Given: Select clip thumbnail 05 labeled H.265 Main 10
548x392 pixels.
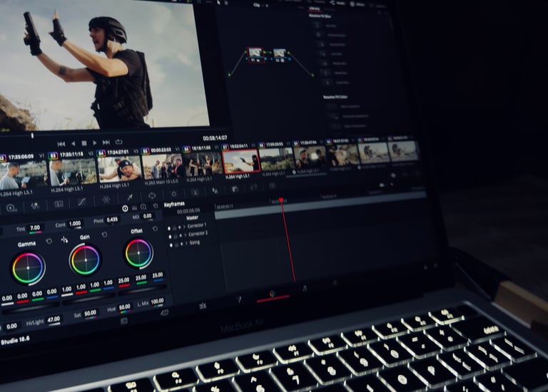Looking at the screenshot, I should click(x=163, y=167).
